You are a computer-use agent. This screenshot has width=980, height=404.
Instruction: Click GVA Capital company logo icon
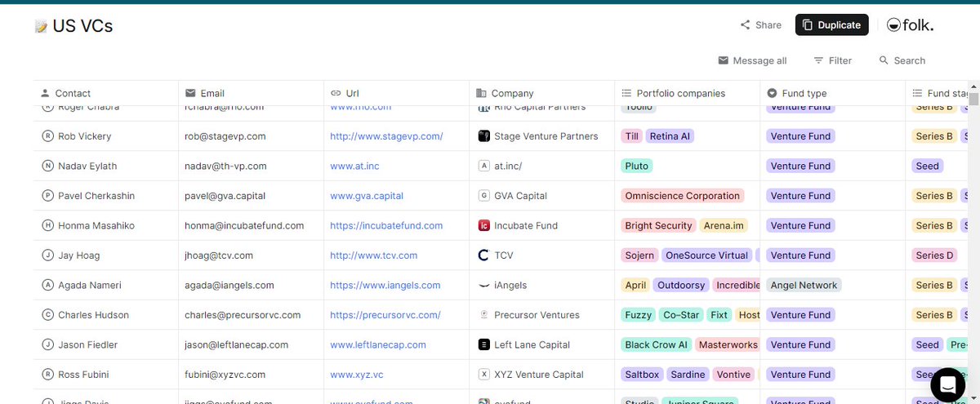[483, 196]
